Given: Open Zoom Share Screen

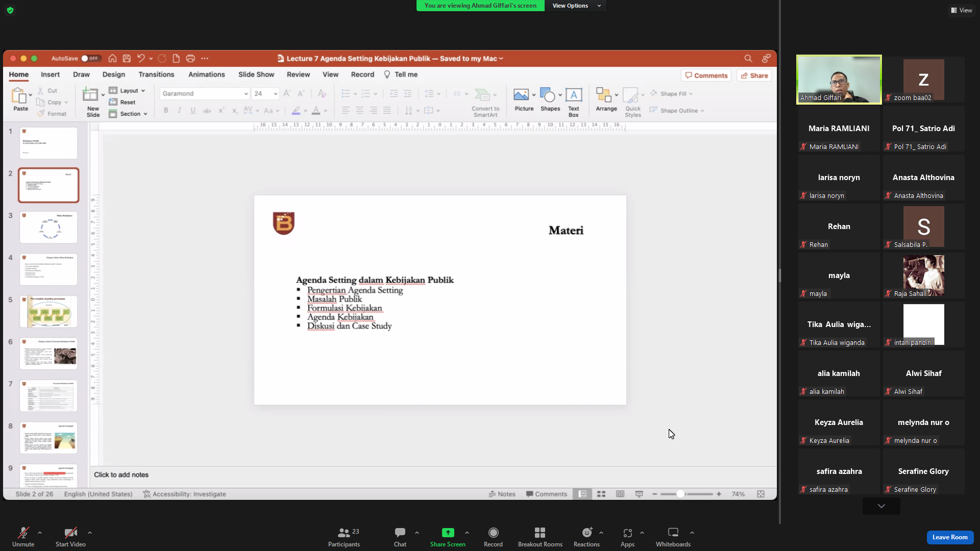Looking at the screenshot, I should tap(448, 537).
